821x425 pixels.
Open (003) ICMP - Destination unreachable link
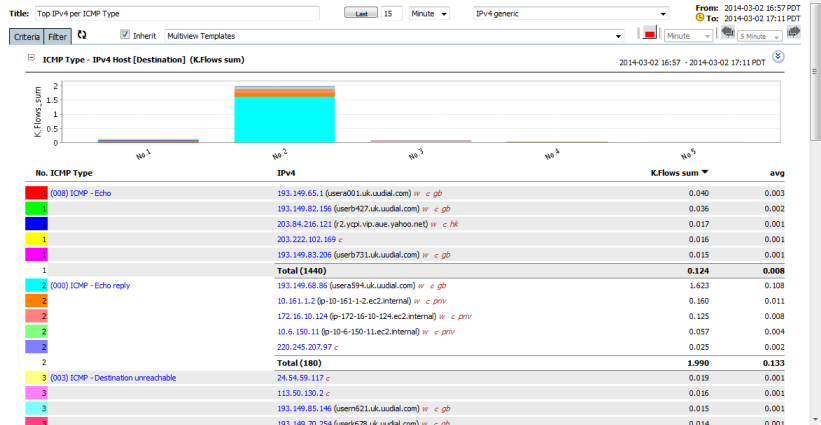[x=113, y=378]
